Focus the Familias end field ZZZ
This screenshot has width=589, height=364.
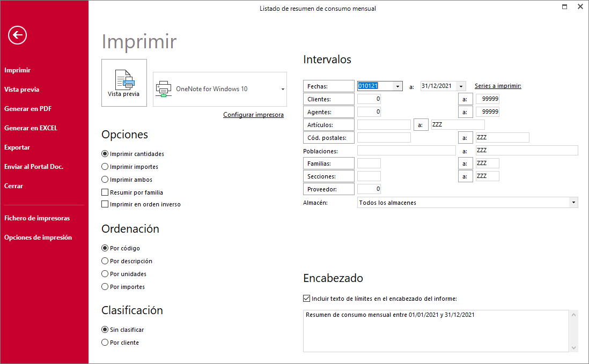488,163
